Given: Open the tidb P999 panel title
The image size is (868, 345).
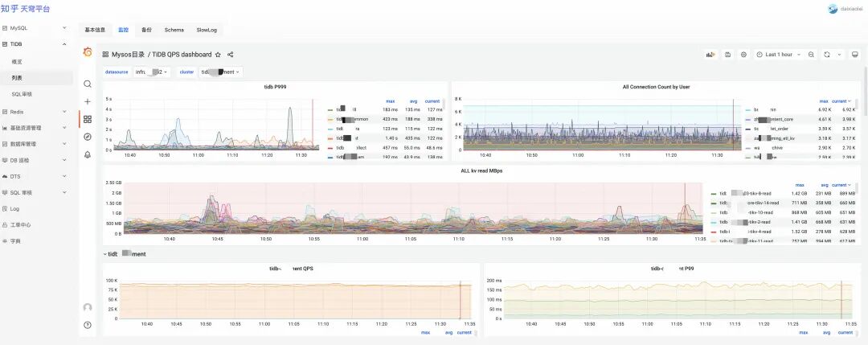Looking at the screenshot, I should pos(275,87).
